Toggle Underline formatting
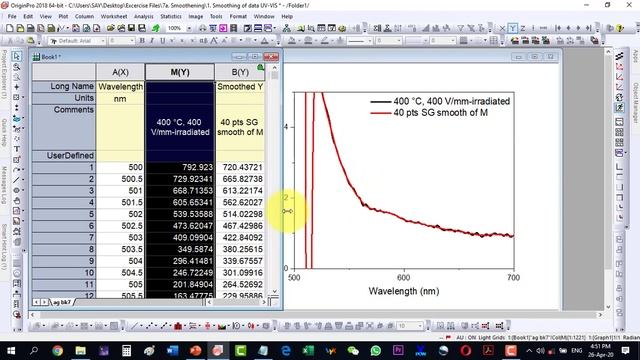The width and height of the screenshot is (640, 360). coord(162,41)
